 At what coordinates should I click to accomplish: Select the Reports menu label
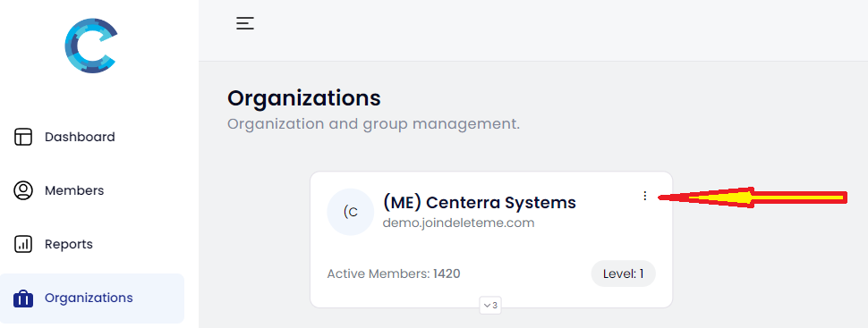[69, 244]
